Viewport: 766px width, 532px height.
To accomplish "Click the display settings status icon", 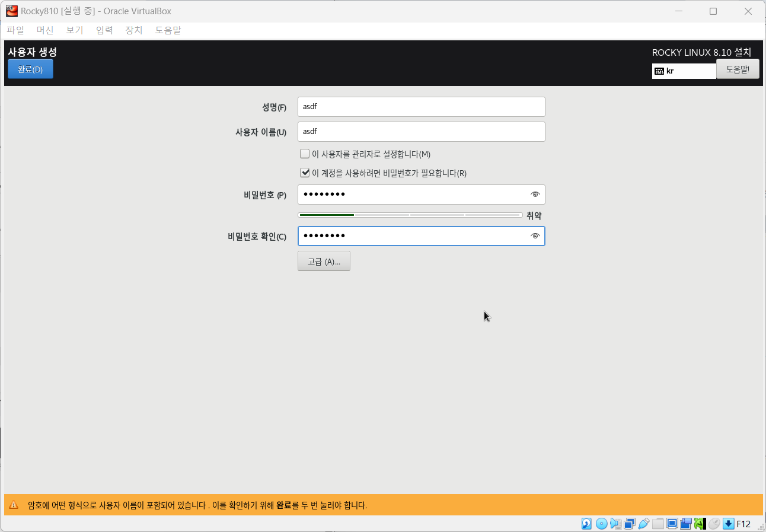I will click(672, 524).
